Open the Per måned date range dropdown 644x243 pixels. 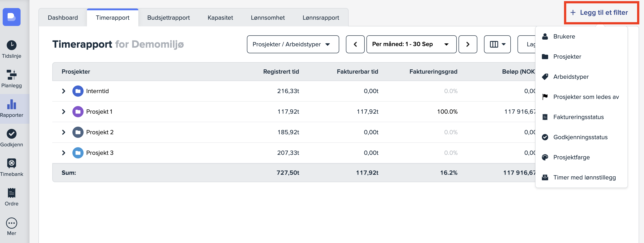(x=411, y=44)
